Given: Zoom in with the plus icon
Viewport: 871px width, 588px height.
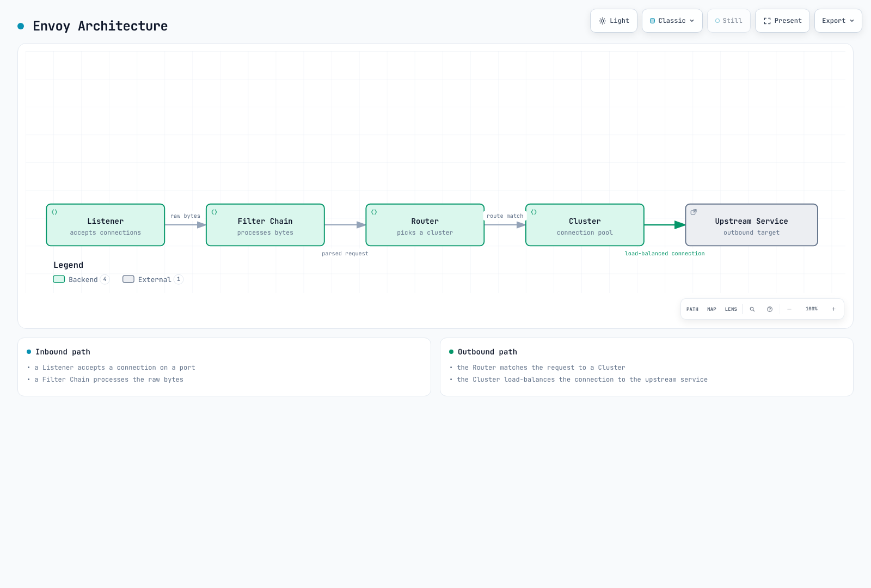Looking at the screenshot, I should click(x=833, y=309).
